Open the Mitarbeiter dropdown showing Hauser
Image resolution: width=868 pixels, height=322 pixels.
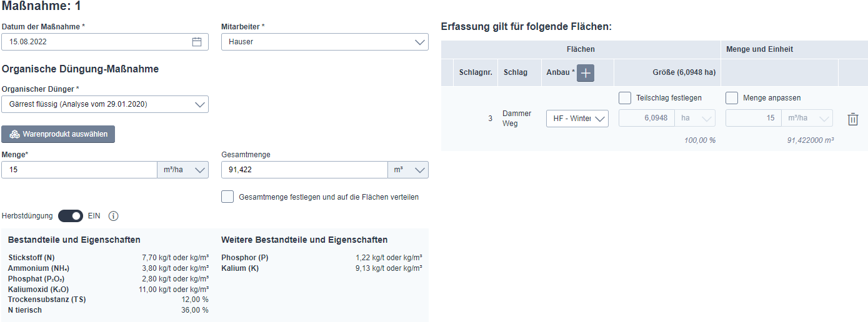(x=325, y=42)
